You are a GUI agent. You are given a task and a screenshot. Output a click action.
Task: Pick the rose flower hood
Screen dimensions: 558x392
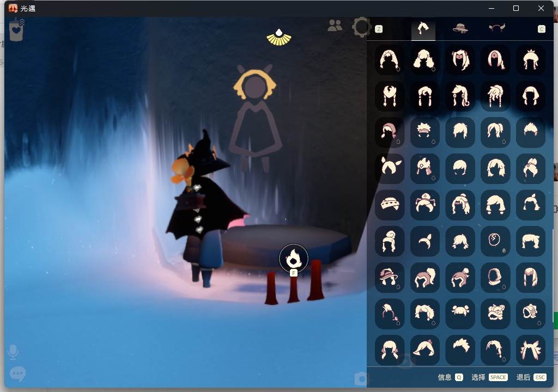coord(531,314)
